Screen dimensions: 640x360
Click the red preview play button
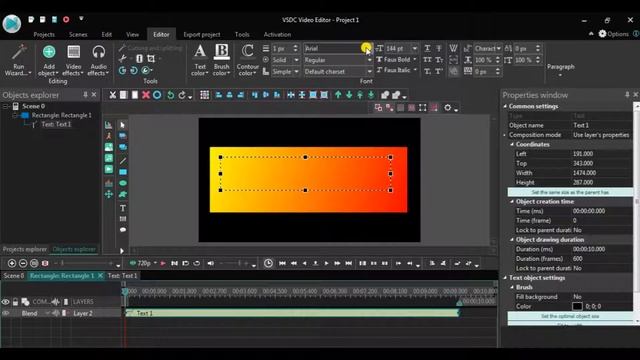pos(163,263)
